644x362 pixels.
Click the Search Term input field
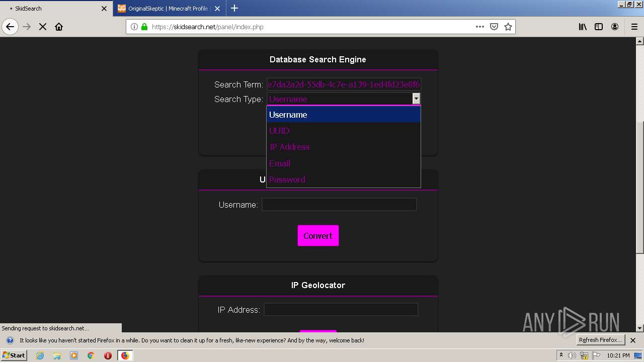(x=344, y=84)
